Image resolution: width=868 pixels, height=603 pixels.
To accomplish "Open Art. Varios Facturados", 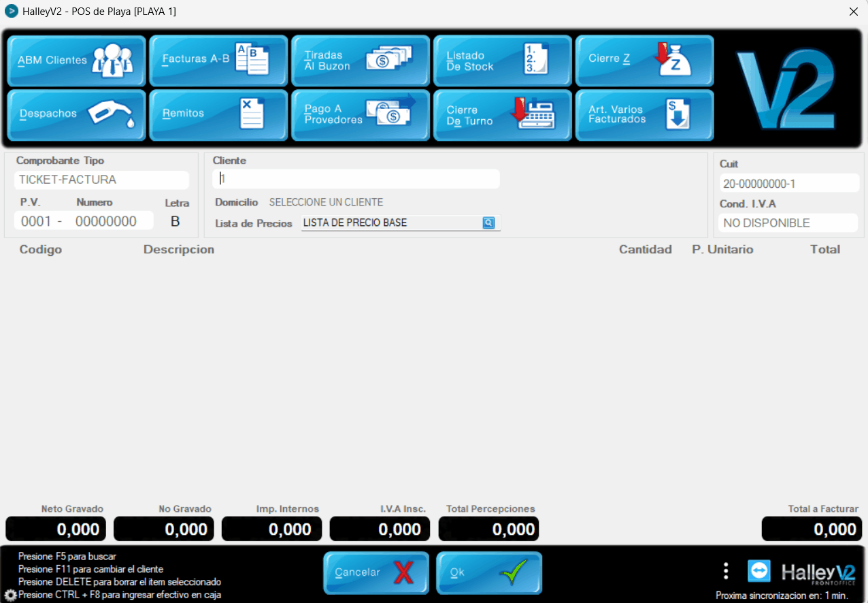I will [644, 114].
